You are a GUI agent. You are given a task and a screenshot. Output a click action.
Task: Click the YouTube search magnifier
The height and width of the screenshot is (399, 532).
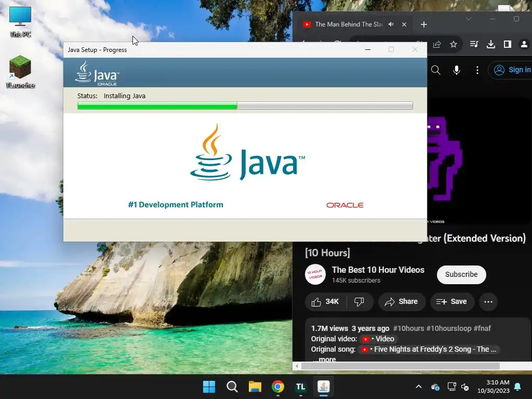[436, 70]
